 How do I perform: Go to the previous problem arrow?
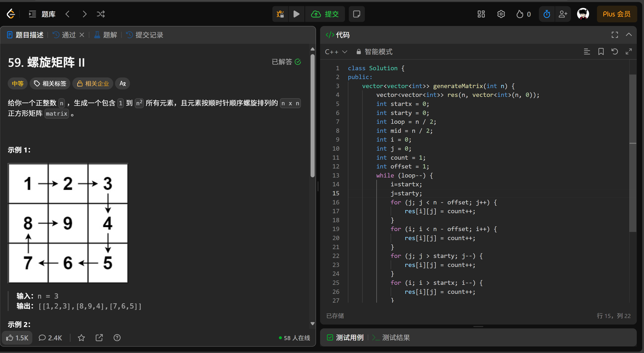(x=68, y=14)
